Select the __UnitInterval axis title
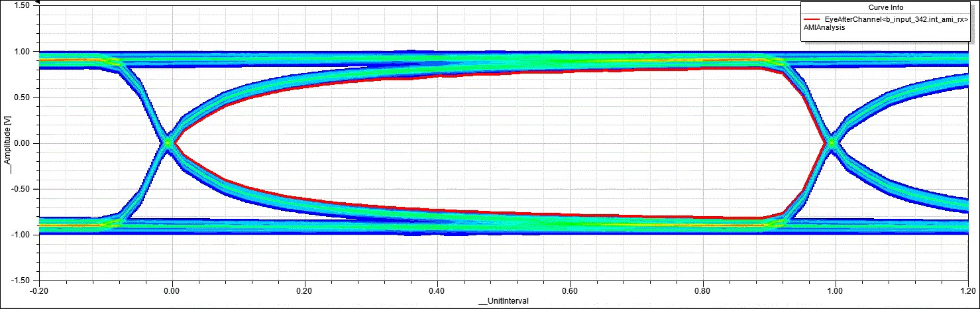Viewport: 980px width, 309px height. pyautogui.click(x=504, y=301)
